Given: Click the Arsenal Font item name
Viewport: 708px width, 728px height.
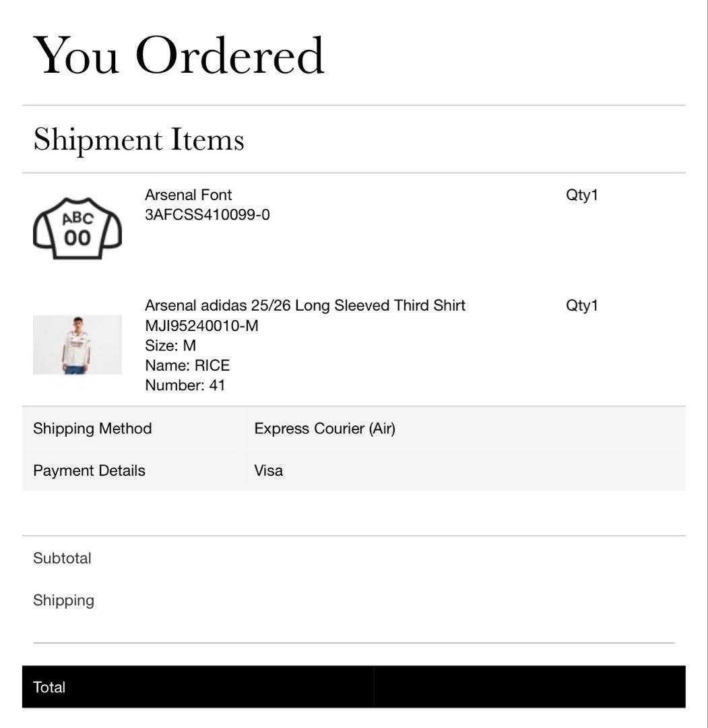Looking at the screenshot, I should tap(189, 195).
